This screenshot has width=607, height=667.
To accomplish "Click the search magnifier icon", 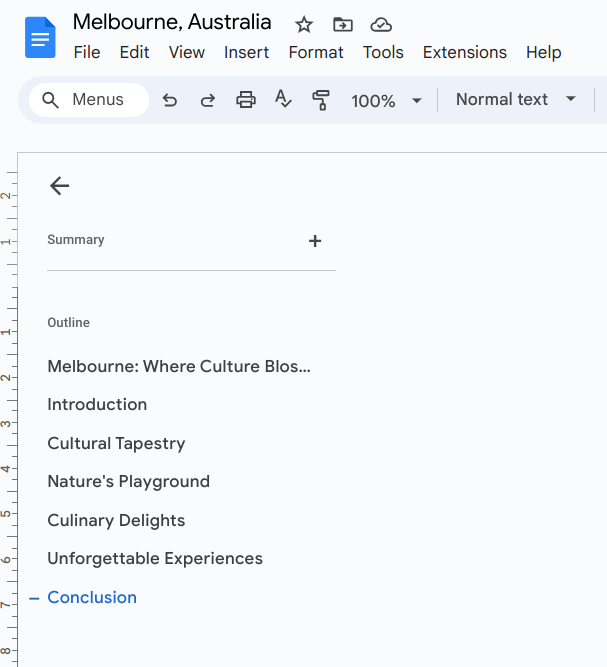I will pyautogui.click(x=50, y=100).
